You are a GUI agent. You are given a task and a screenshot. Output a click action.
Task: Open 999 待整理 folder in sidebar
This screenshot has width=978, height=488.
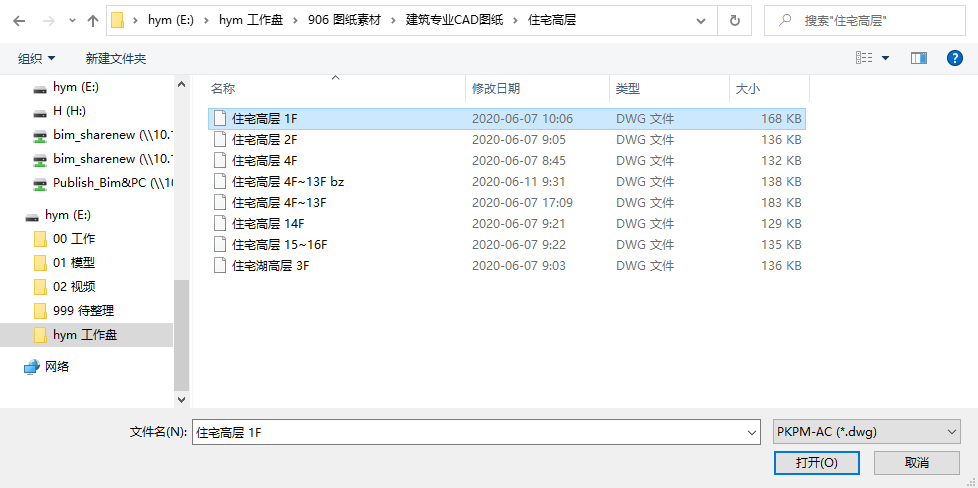83,311
